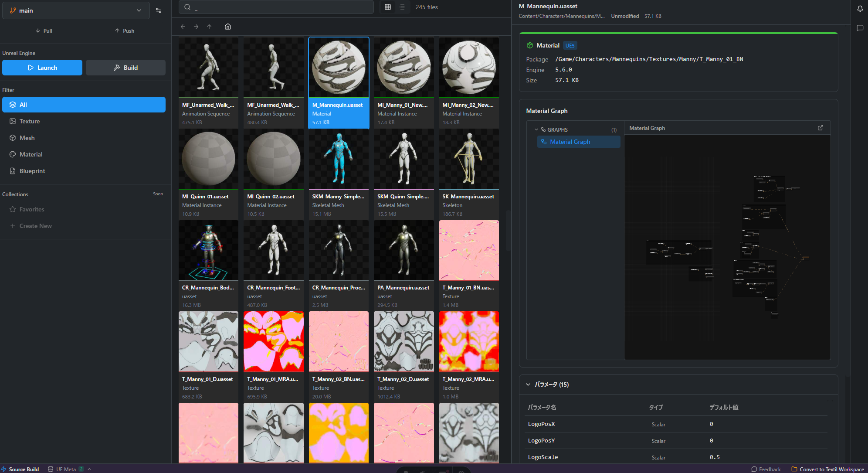
Task: Navigate back in file browser
Action: [183, 27]
